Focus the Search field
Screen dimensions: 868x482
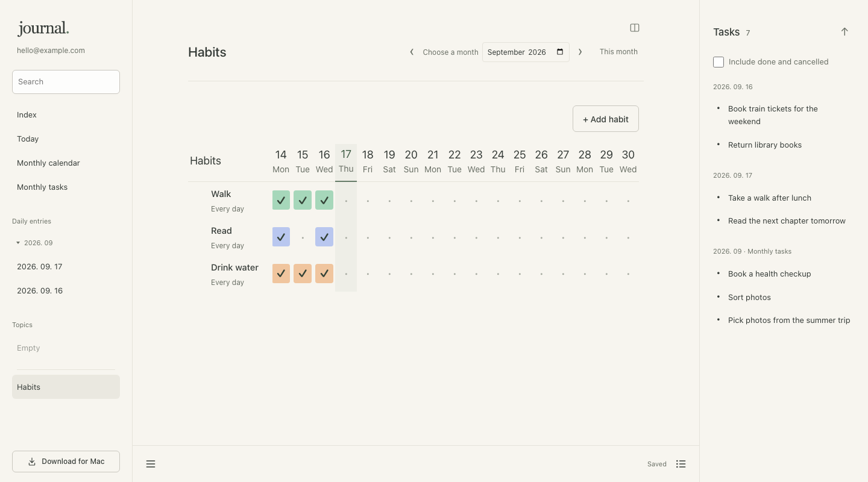(66, 82)
